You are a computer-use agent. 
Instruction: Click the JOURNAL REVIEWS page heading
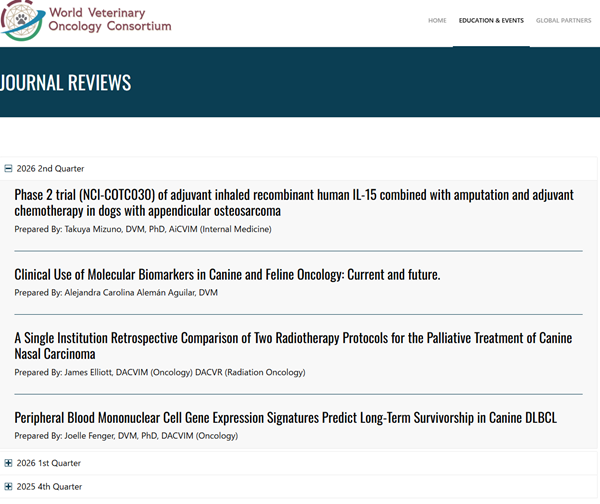[66, 82]
